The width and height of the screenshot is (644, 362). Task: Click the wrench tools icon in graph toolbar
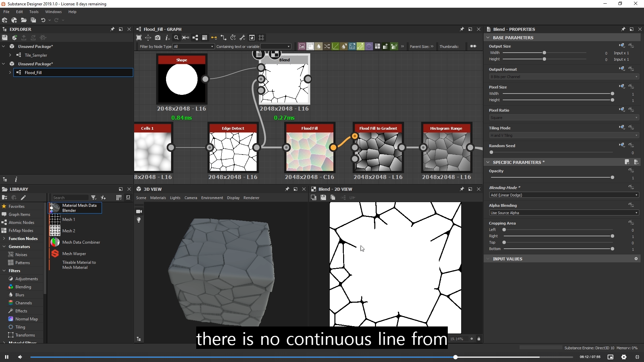click(242, 38)
